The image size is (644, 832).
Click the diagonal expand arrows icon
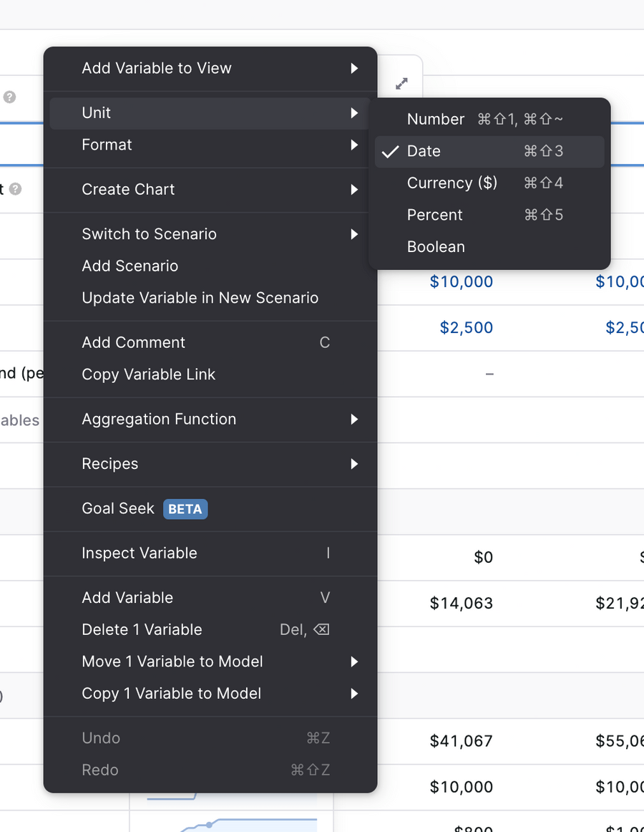click(401, 83)
